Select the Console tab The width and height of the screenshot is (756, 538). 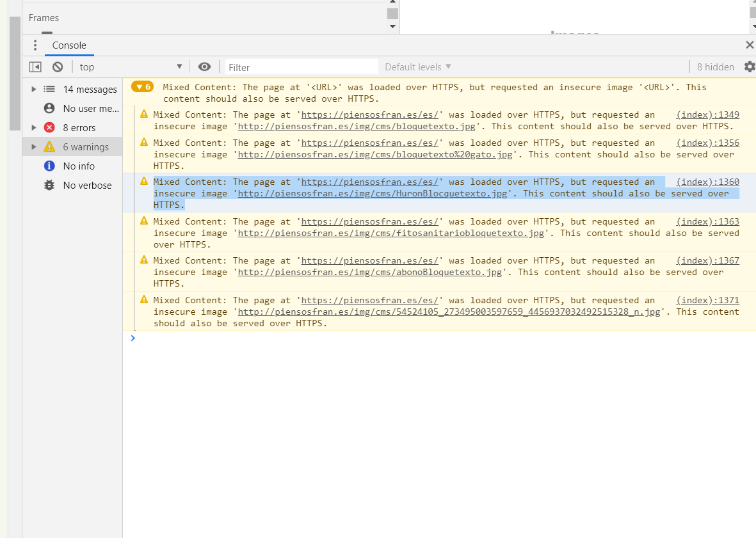click(x=69, y=45)
